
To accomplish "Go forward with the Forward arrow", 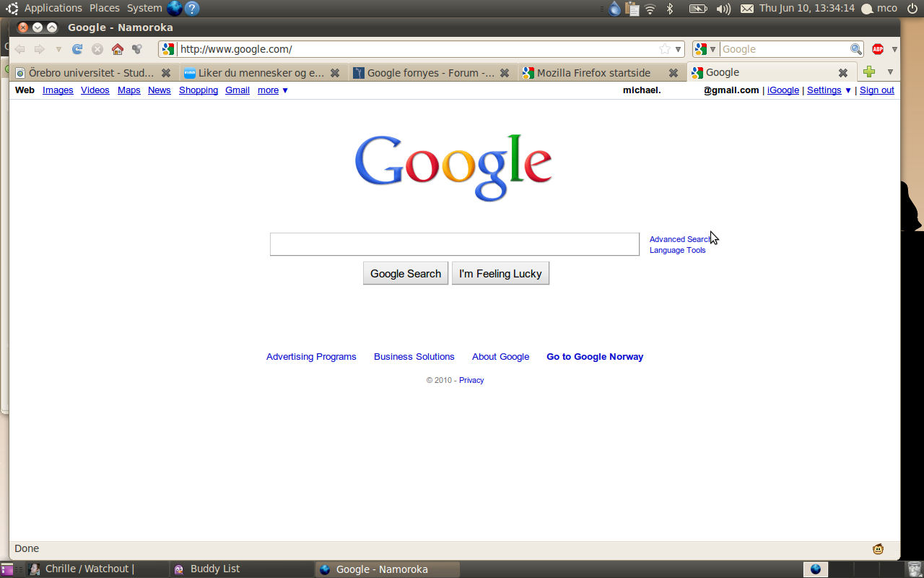I will coord(40,49).
